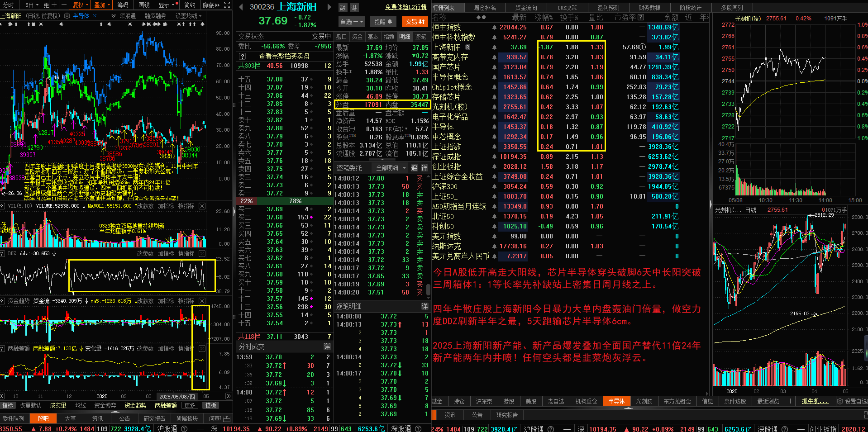Click the 模板 template button
The height and width of the screenshot is (432, 868).
click(x=211, y=405)
